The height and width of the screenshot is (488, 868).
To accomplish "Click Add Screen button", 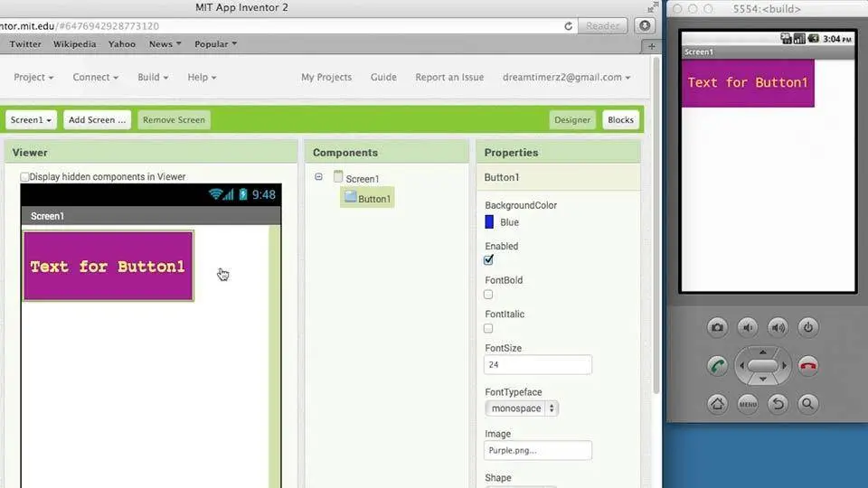I will coord(97,119).
